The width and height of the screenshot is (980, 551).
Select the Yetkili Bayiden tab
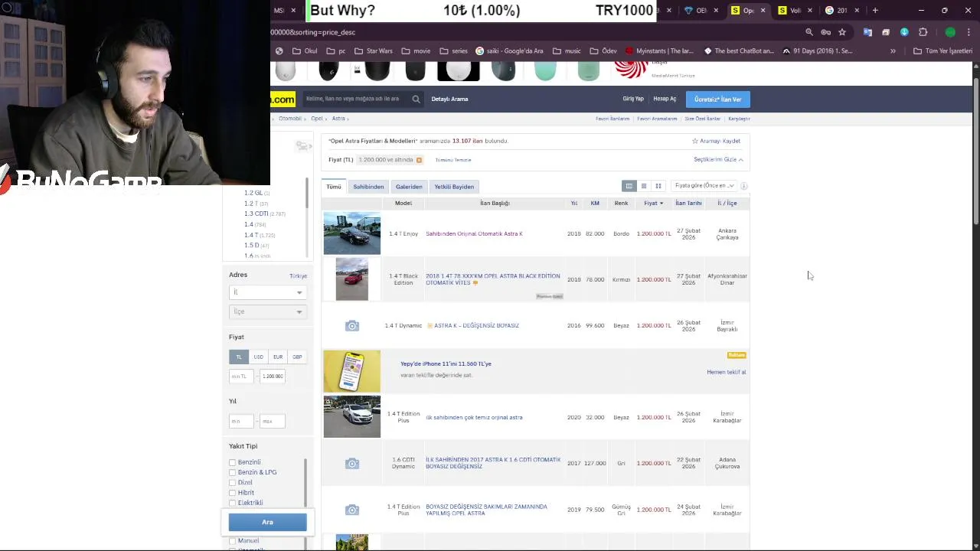coord(454,187)
